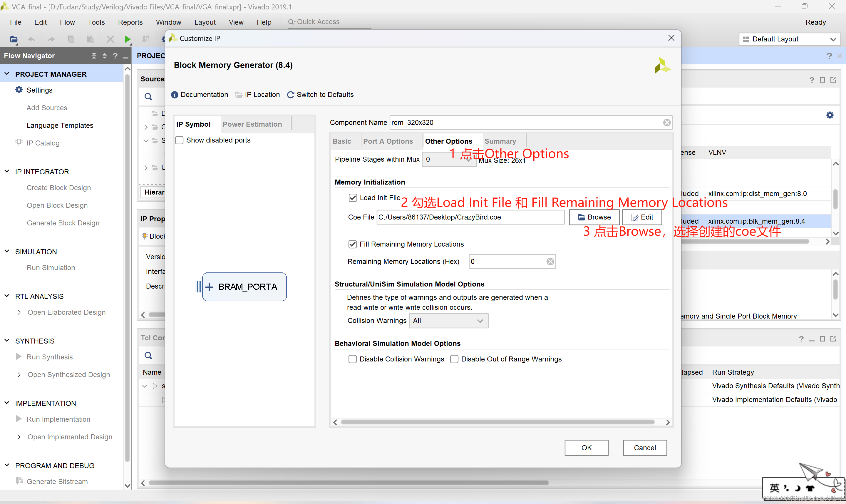Click the Paste toolbar icon
Screen dimensions: 846x504
pyautogui.click(x=90, y=39)
